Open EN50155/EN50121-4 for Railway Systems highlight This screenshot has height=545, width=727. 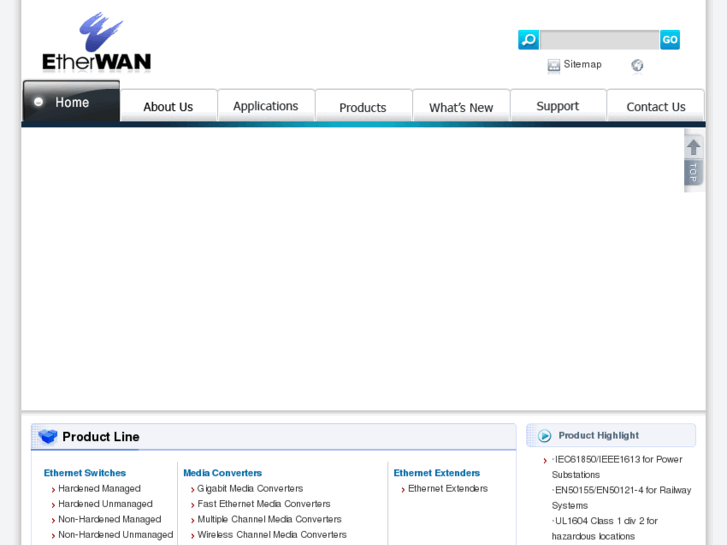coord(621,498)
